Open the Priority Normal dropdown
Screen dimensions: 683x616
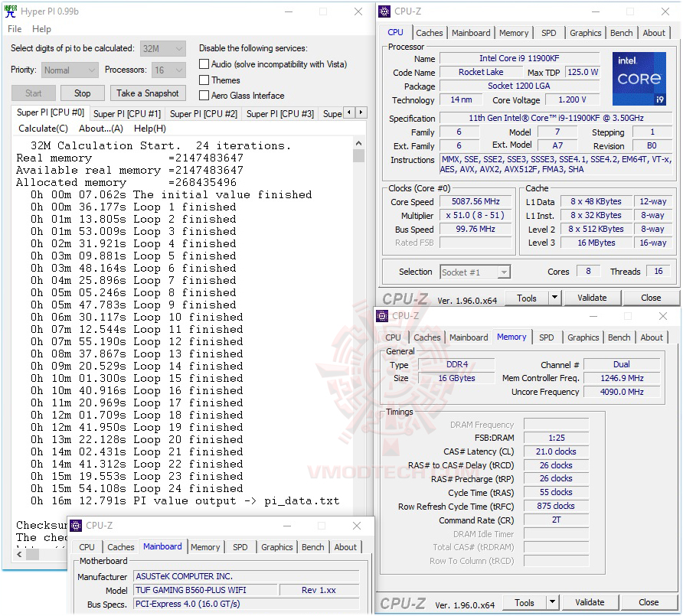70,70
